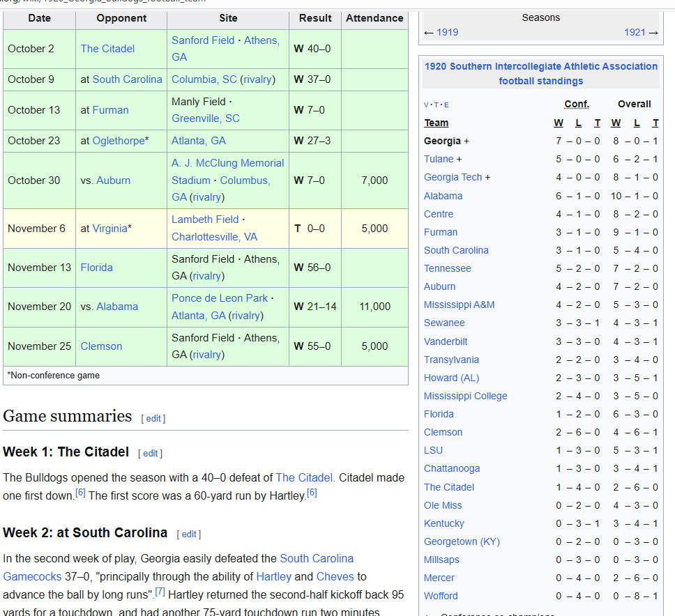Edit the Week 1: The Citadel section
The width and height of the screenshot is (675, 616).
150,454
